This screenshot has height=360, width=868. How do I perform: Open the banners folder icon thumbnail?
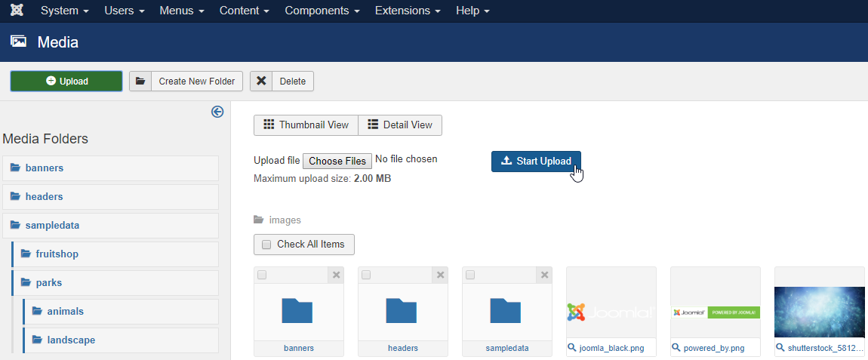click(297, 311)
